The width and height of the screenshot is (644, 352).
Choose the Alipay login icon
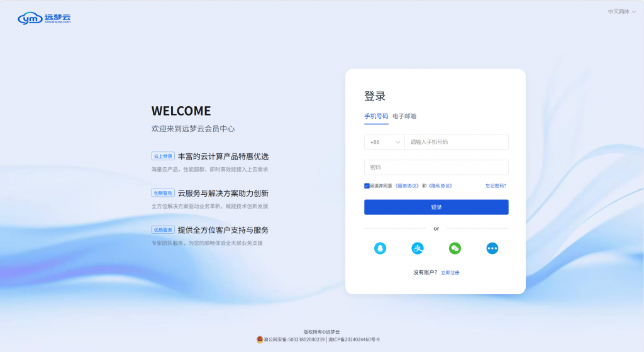[x=418, y=248]
